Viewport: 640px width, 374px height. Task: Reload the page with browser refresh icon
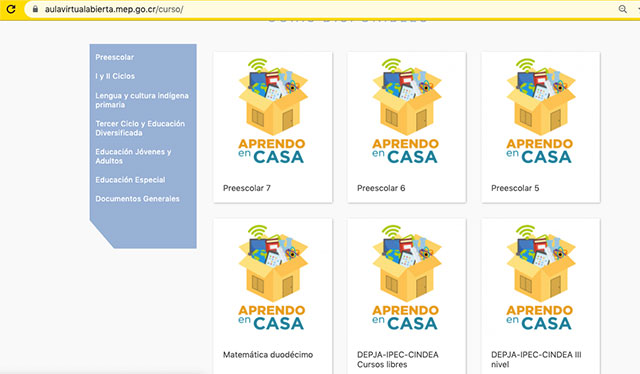click(x=11, y=9)
